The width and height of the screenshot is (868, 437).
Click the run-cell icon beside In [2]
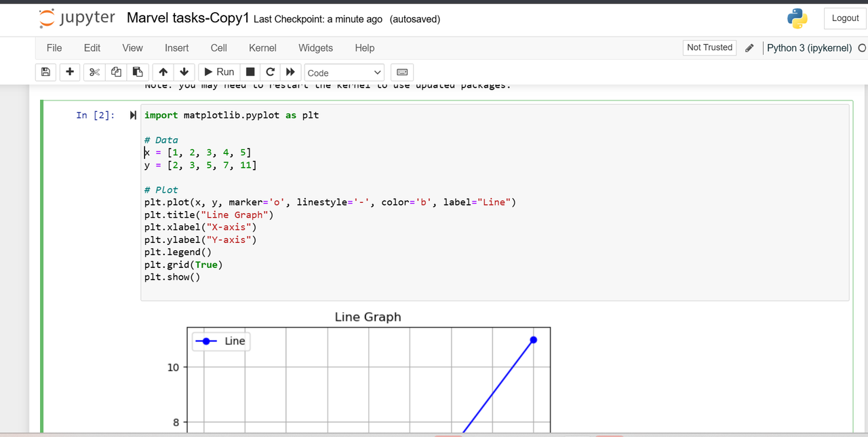pos(134,115)
